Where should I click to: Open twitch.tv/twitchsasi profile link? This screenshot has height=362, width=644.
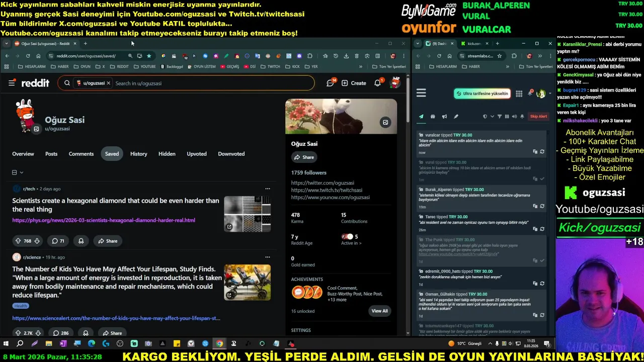click(x=327, y=190)
